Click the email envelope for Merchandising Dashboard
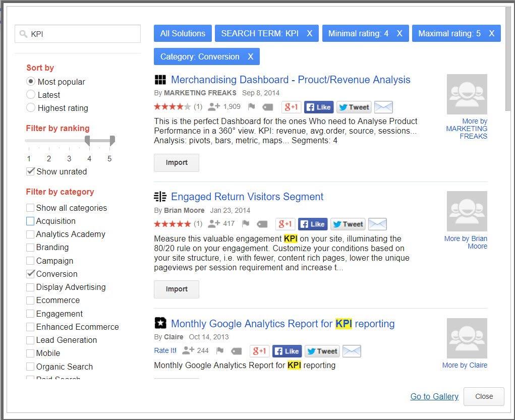The image size is (515, 420). (x=384, y=107)
